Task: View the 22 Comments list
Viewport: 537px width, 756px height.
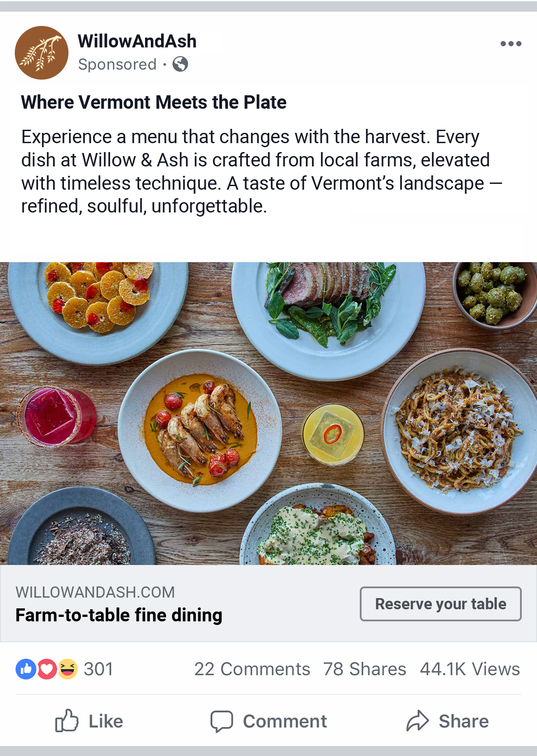Action: click(252, 669)
